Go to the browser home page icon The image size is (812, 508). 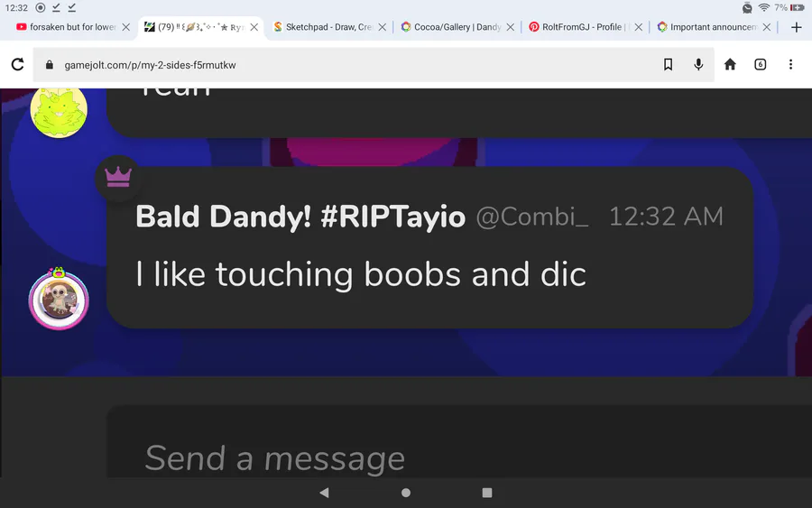coord(730,64)
